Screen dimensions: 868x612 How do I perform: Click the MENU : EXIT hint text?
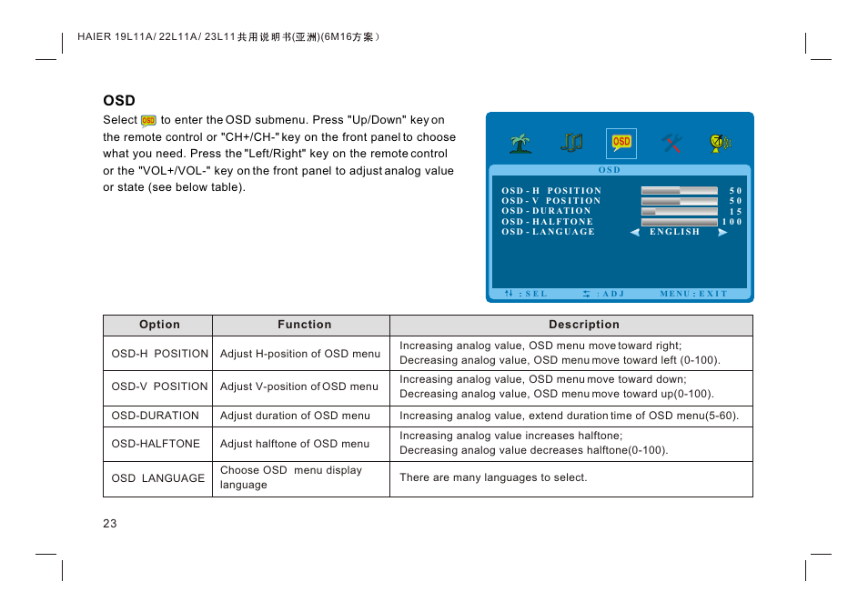tap(693, 294)
